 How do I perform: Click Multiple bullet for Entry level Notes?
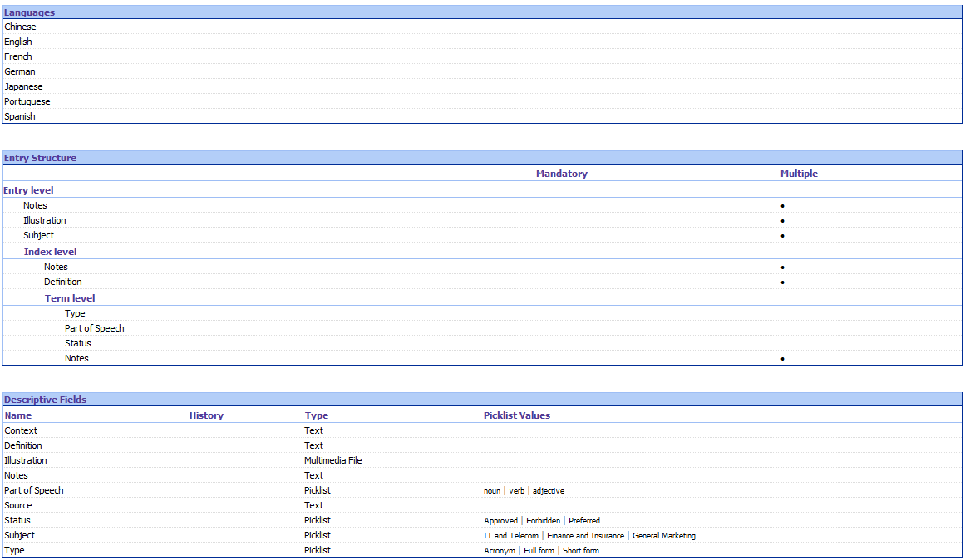tap(782, 206)
